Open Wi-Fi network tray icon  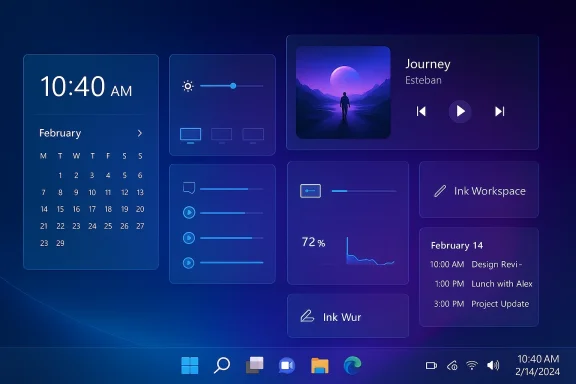(x=472, y=365)
